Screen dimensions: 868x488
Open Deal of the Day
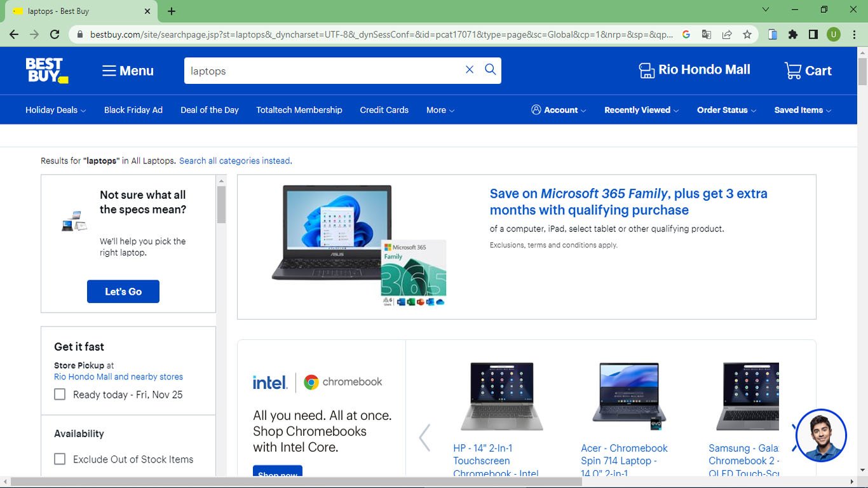[x=210, y=110]
